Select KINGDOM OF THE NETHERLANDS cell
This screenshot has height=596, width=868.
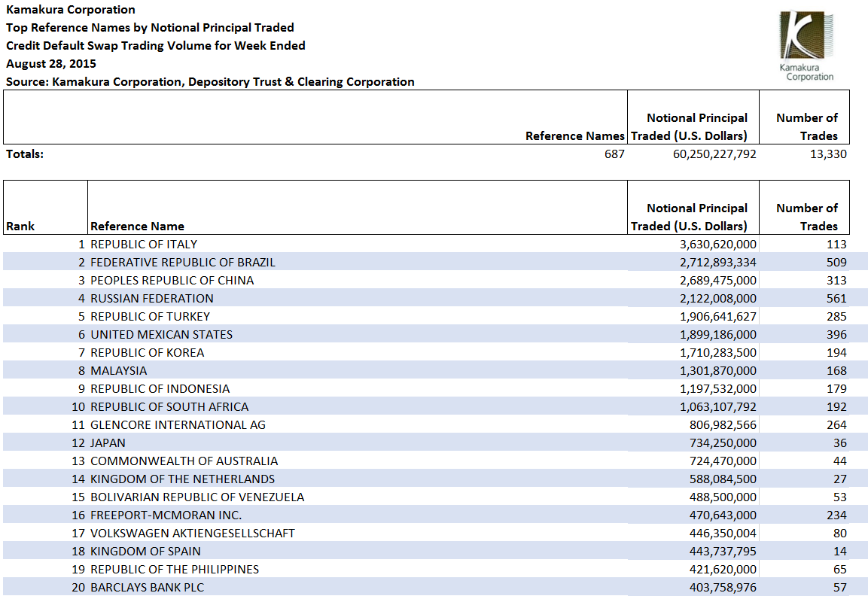coord(183,479)
